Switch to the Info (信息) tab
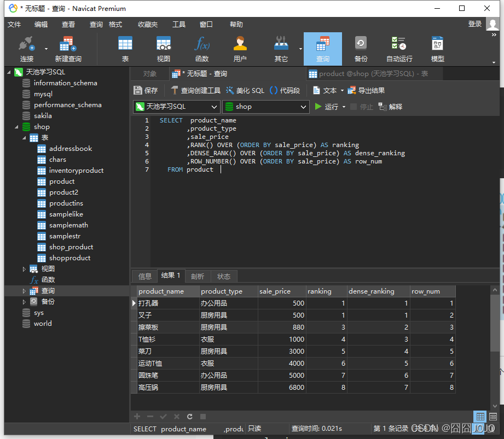The image size is (504, 439). [x=144, y=276]
